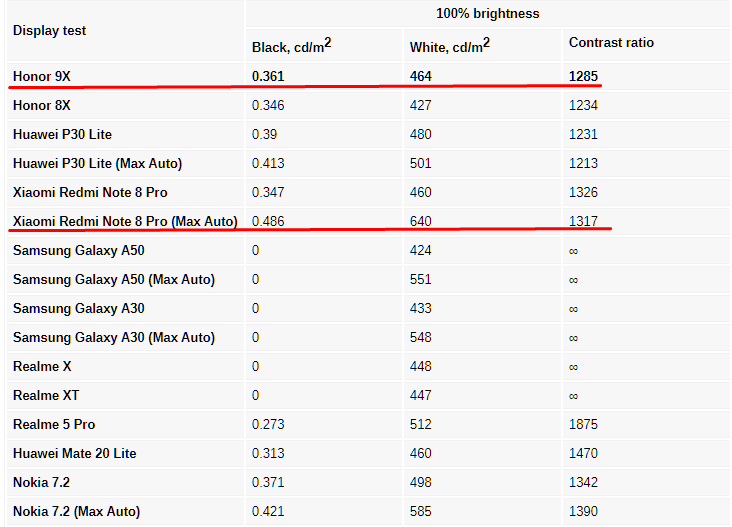Select the 0.361 black level value
The image size is (732, 527).
tap(268, 76)
